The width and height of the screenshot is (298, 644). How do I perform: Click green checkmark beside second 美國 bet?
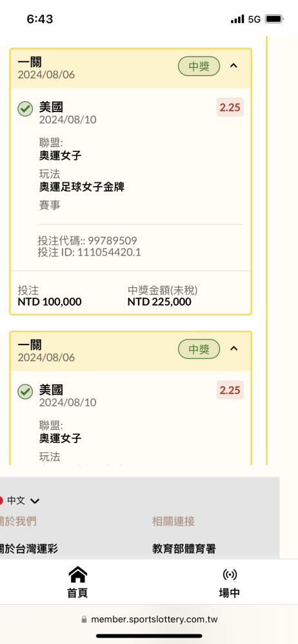tap(25, 392)
